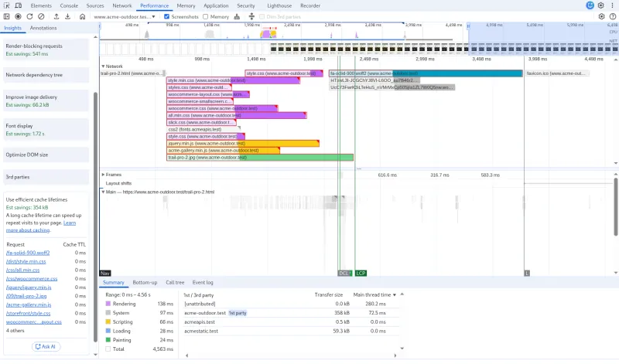
Task: Toggle the Dim 3rd parties checkbox
Action: point(262,16)
